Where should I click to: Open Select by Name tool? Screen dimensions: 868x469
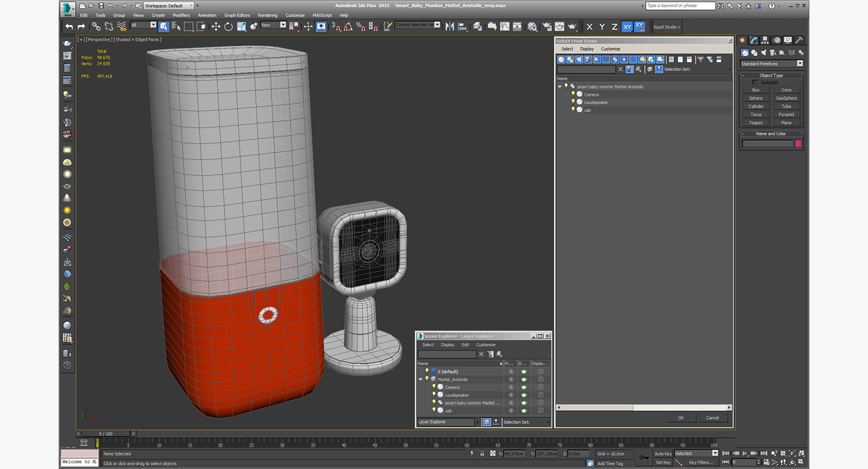[x=176, y=26]
